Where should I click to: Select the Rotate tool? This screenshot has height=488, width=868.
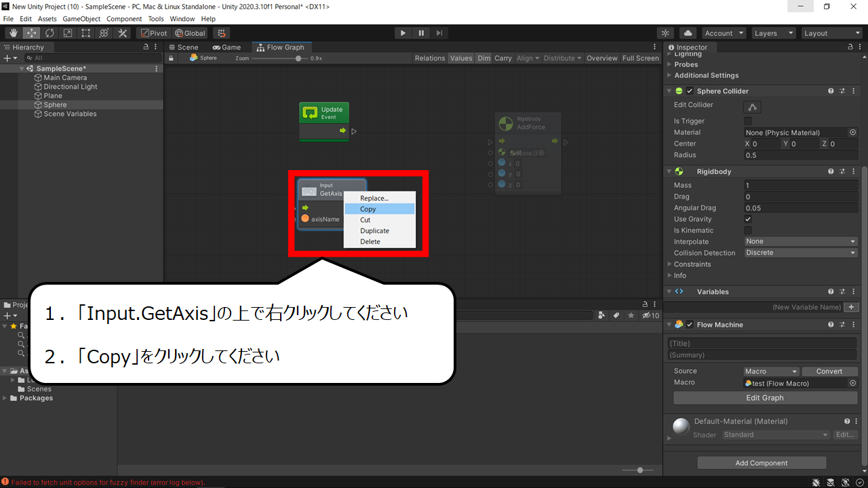pyautogui.click(x=50, y=33)
